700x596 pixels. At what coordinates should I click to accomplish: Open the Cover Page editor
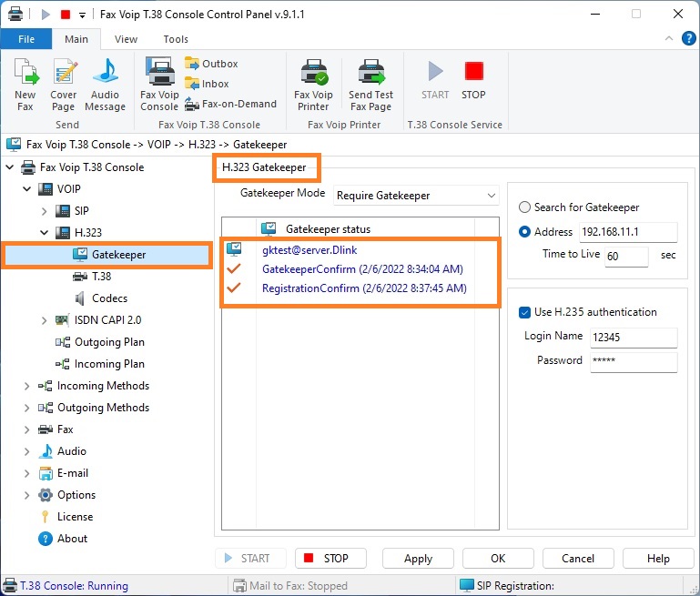pyautogui.click(x=64, y=85)
